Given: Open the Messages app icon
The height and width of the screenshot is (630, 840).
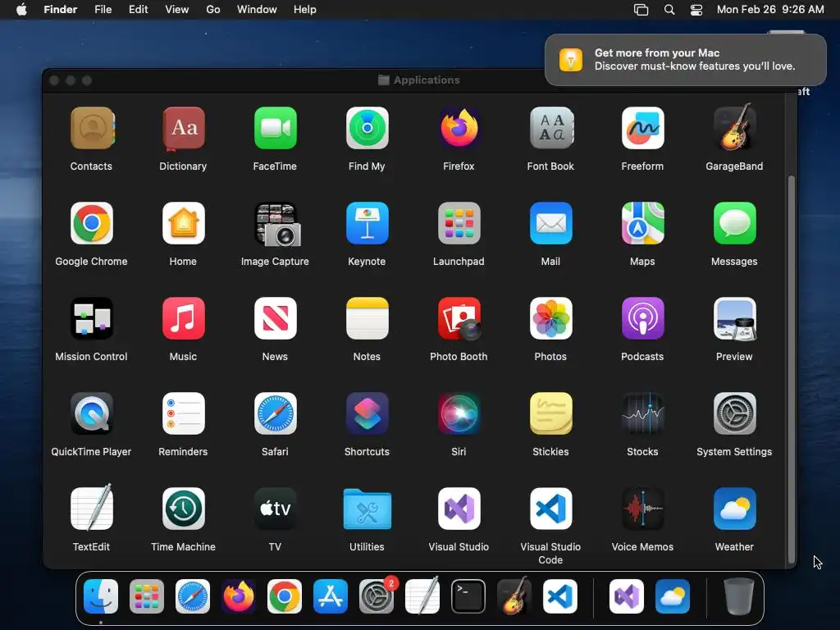Looking at the screenshot, I should pos(734,223).
